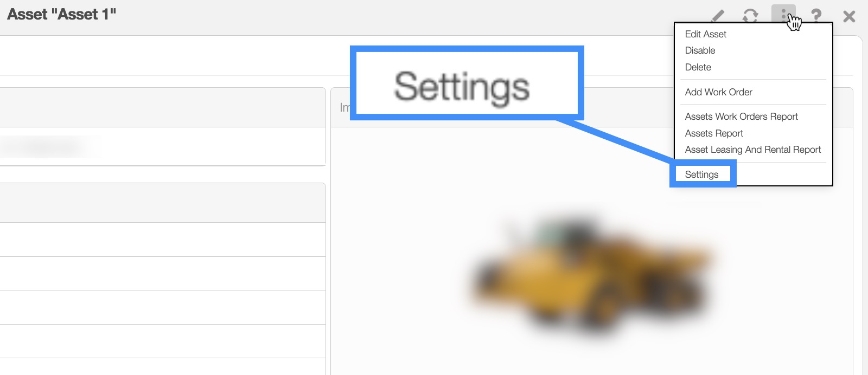Click the pencil edit icon

(718, 16)
